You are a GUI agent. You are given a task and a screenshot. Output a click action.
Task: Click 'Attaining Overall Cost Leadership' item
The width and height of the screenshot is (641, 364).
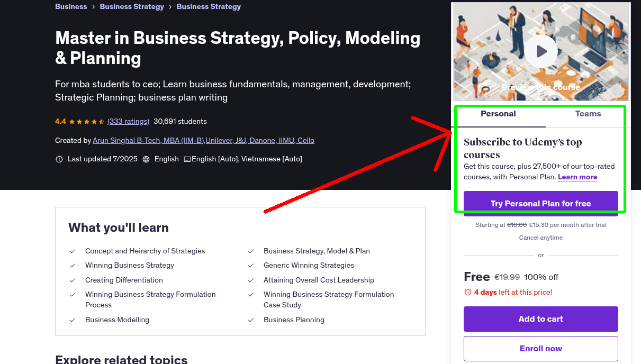coord(319,280)
